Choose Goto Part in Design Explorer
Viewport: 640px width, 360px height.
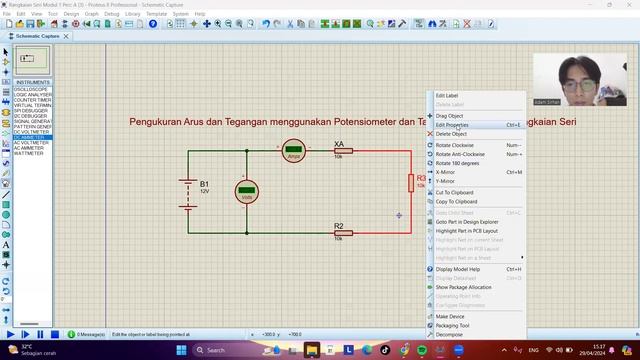[x=476, y=222]
